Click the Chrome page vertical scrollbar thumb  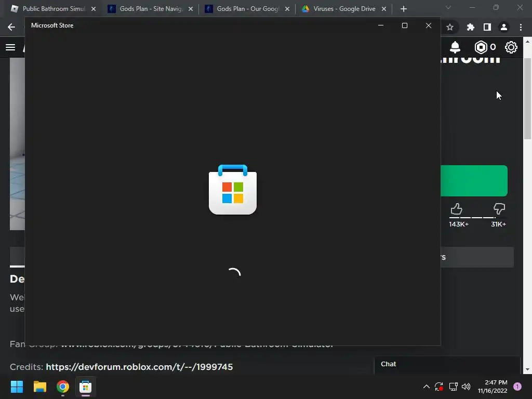click(x=527, y=98)
